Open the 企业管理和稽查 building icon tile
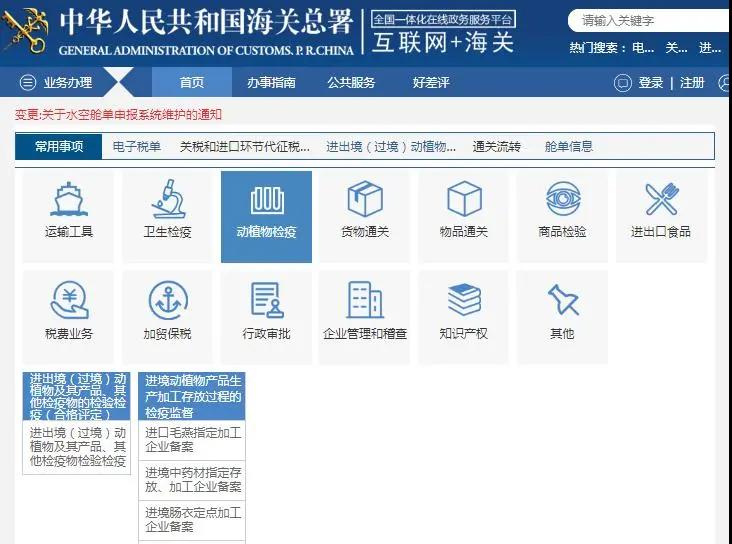 click(365, 317)
